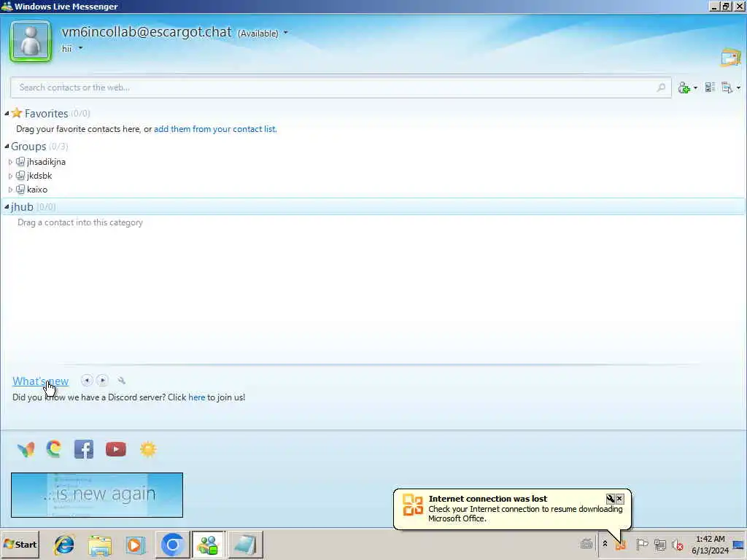Viewport: 747px width, 560px height.
Task: Click the group icon beside kaixo
Action: click(x=20, y=190)
